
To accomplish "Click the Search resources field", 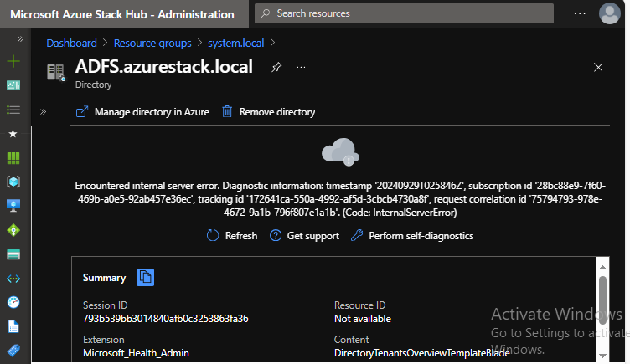I will (x=404, y=13).
